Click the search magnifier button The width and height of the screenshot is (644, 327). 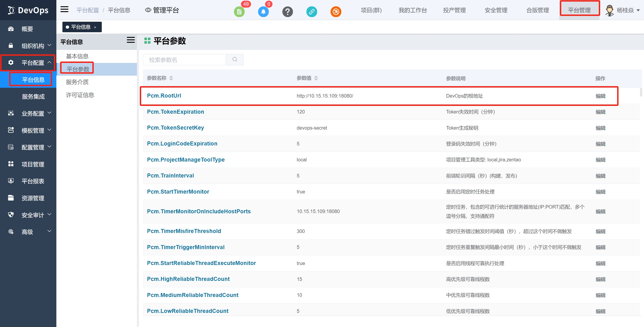pos(234,60)
